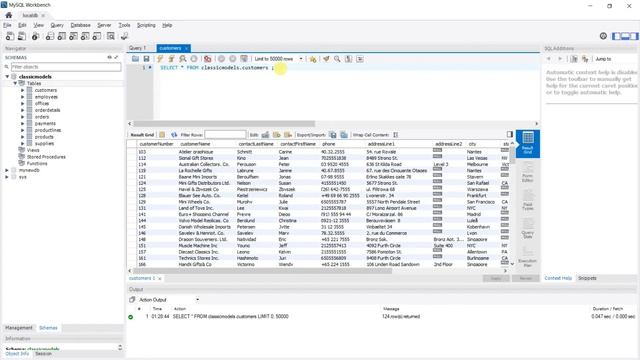Open the Form Editor side panel button
The width and height of the screenshot is (640, 360).
pyautogui.click(x=527, y=171)
